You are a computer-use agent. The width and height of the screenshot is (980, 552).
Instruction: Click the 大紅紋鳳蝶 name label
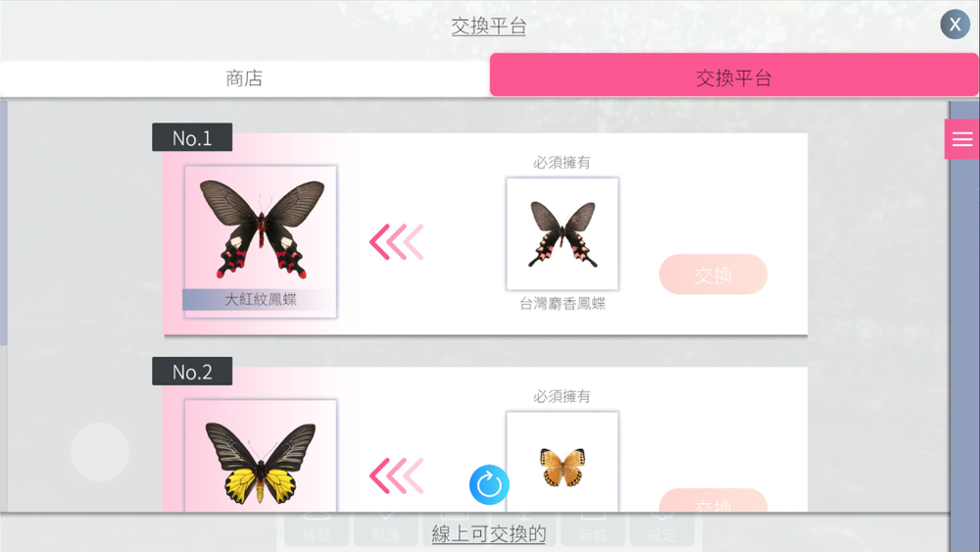(x=261, y=299)
